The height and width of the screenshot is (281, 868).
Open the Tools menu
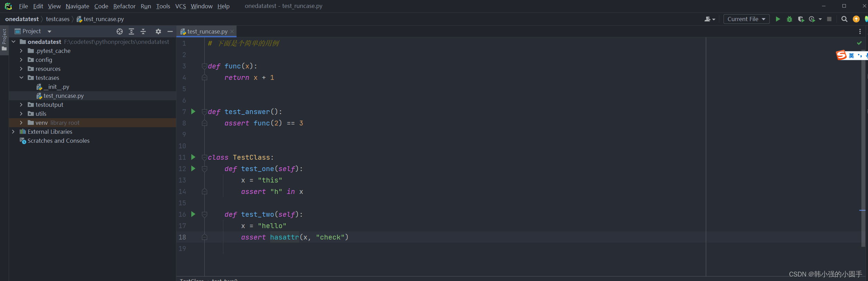point(163,6)
